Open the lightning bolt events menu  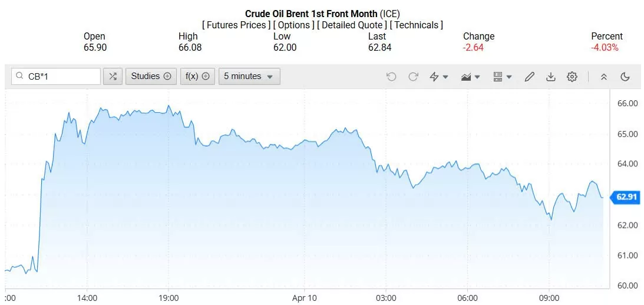[439, 77]
